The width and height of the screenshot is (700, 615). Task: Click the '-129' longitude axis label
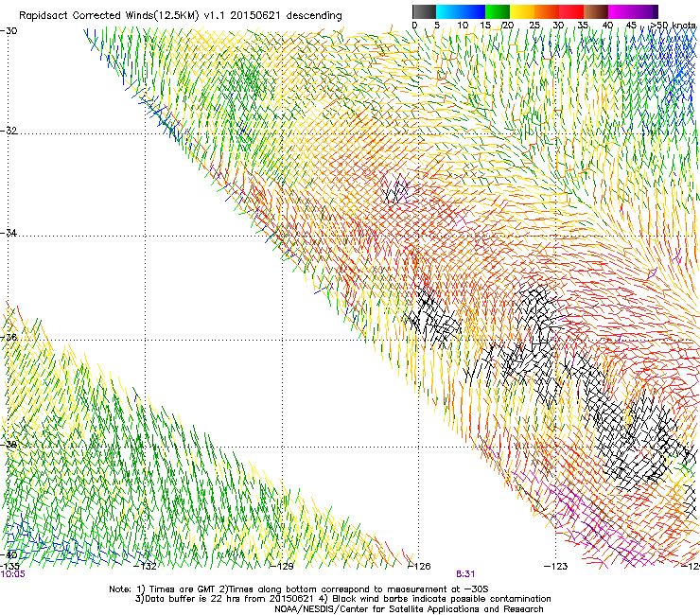click(x=282, y=567)
